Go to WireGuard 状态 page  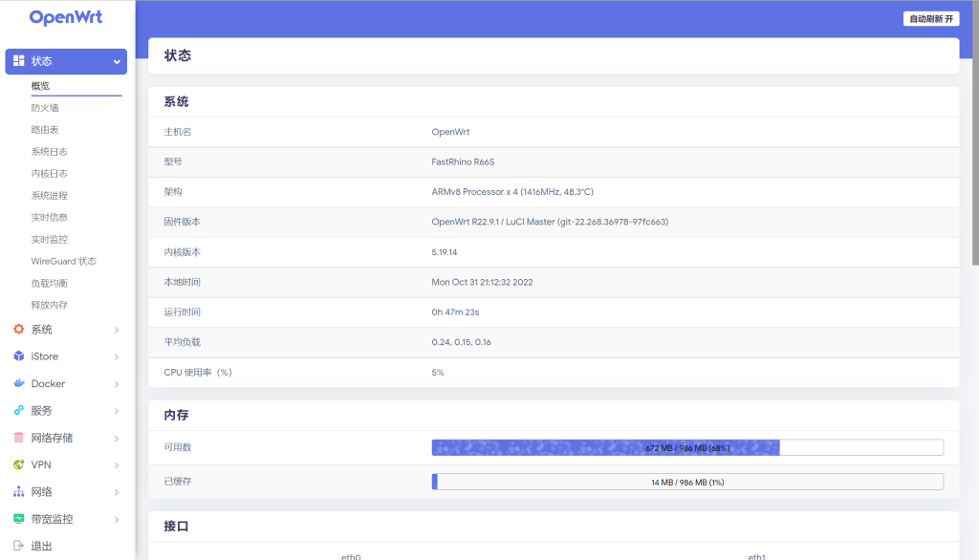[64, 261]
